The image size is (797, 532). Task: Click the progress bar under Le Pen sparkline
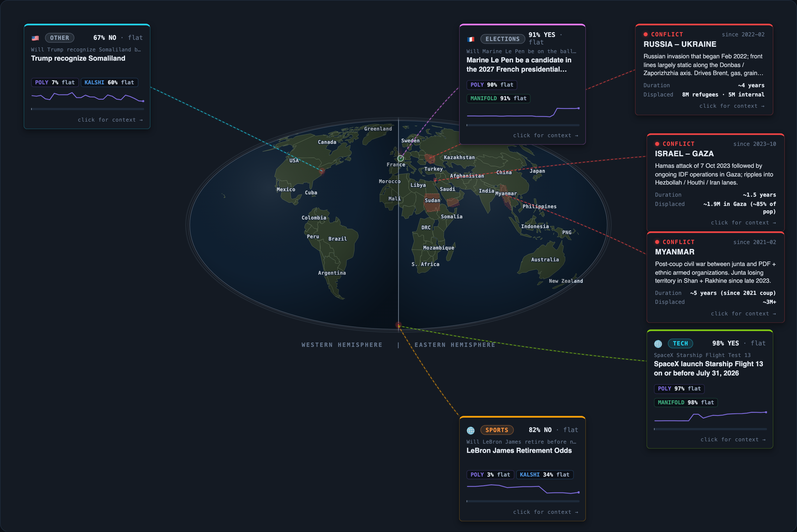click(x=523, y=125)
